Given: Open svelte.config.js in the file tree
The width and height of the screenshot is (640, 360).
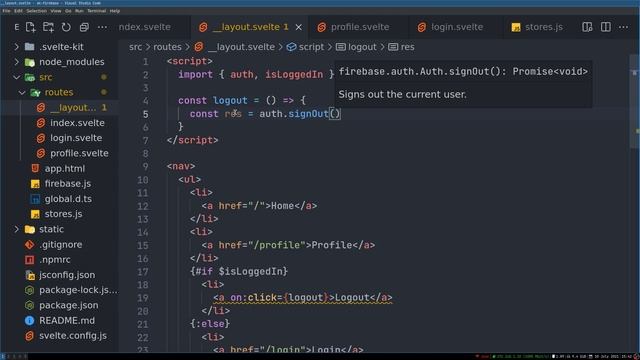Looking at the screenshot, I should 59,336.
